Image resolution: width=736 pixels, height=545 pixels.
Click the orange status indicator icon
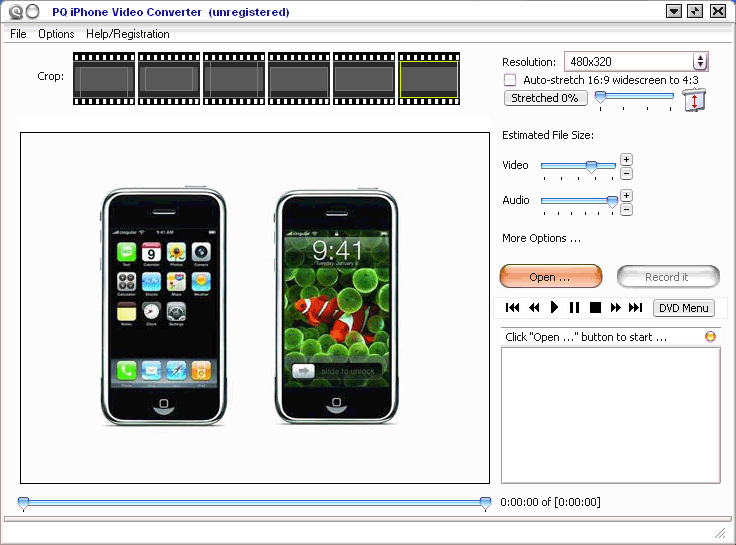tap(710, 337)
